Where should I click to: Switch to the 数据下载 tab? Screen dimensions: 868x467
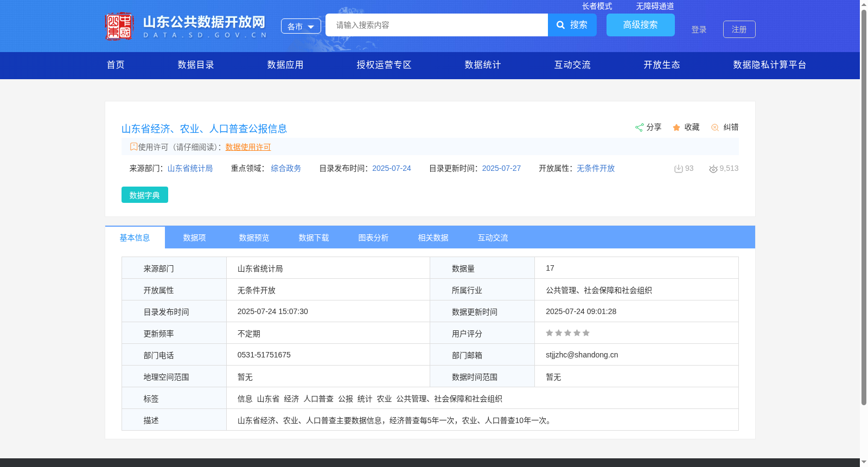point(314,238)
